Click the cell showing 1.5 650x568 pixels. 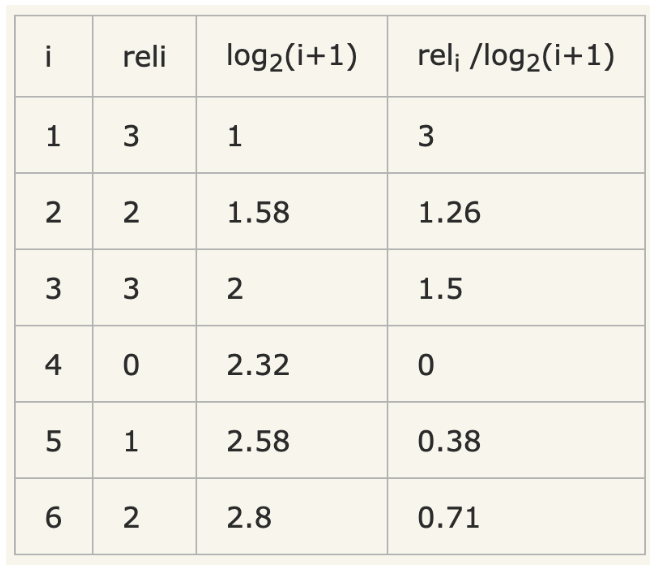click(x=438, y=289)
